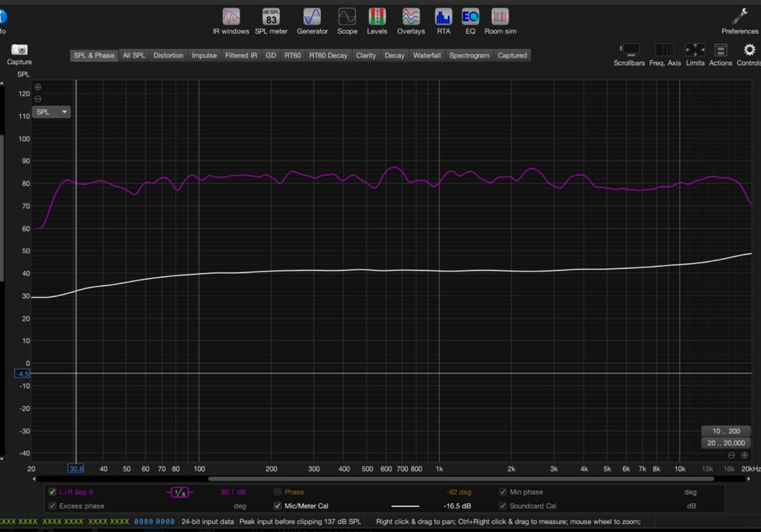Switch to the Waterfall tab

427,55
